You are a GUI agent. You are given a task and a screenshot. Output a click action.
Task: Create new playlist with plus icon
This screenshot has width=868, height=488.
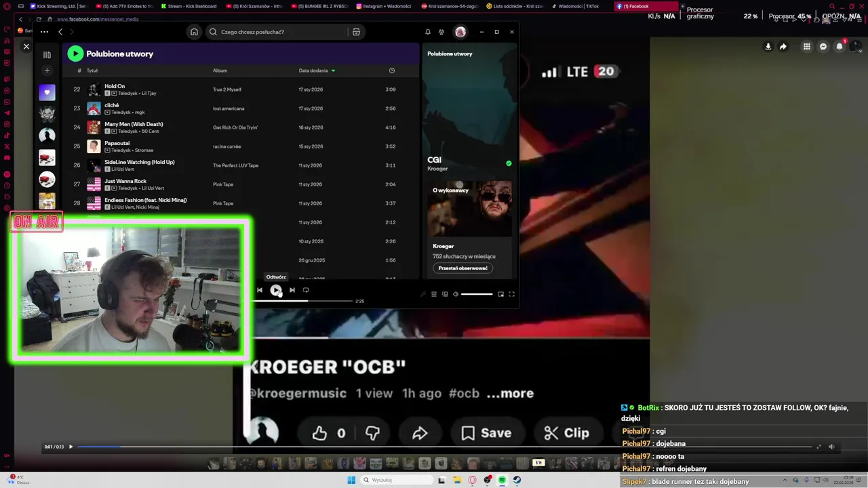[x=47, y=70]
